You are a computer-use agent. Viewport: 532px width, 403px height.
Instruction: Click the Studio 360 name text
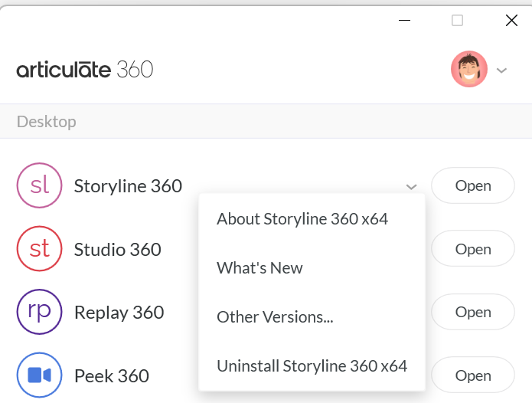click(118, 249)
